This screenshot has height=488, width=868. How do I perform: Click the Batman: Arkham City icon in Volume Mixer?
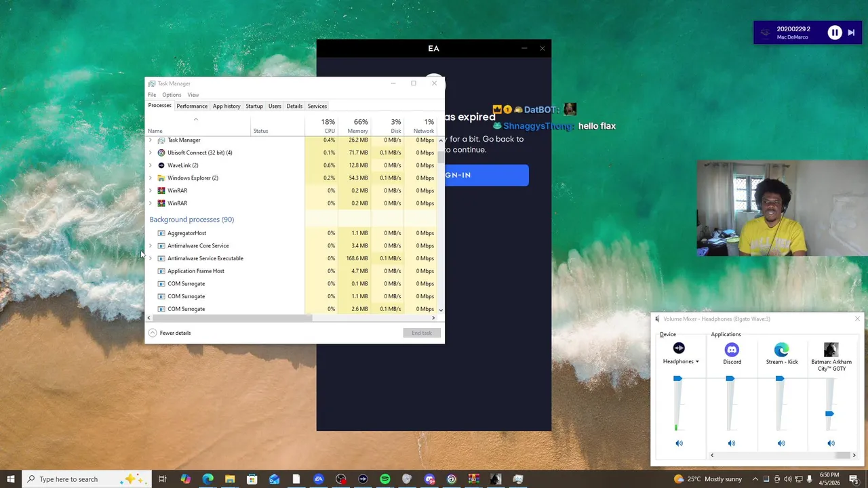(831, 350)
